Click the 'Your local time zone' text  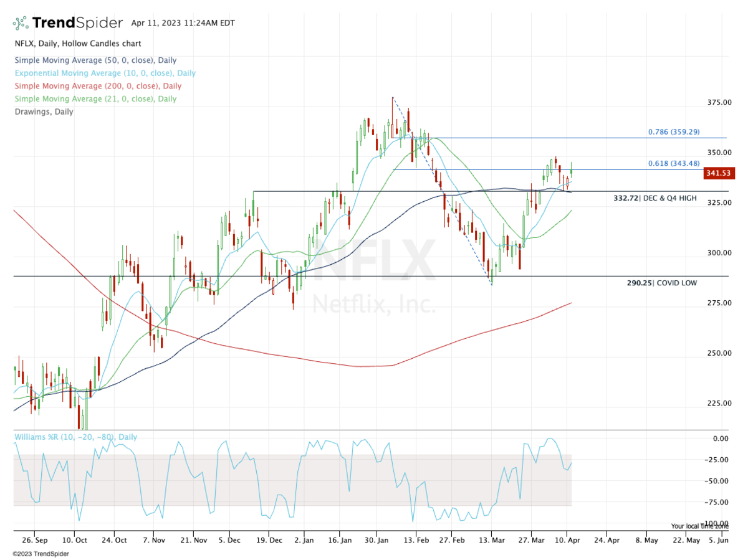699,526
